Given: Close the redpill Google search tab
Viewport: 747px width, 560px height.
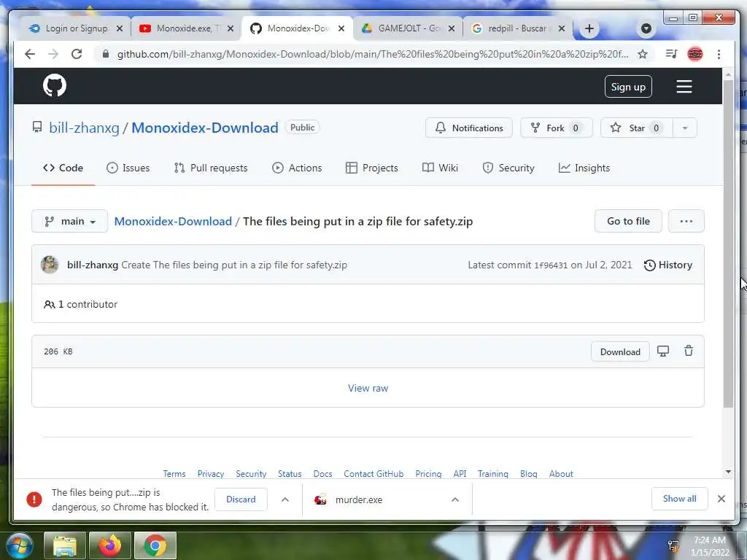Looking at the screenshot, I should [562, 28].
